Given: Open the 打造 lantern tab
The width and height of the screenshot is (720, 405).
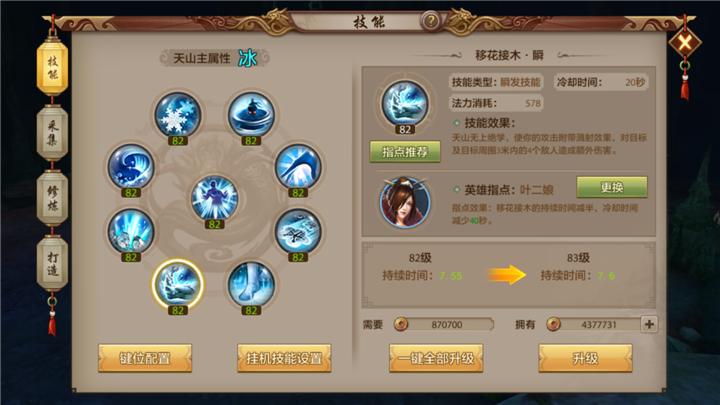Looking at the screenshot, I should [x=52, y=264].
